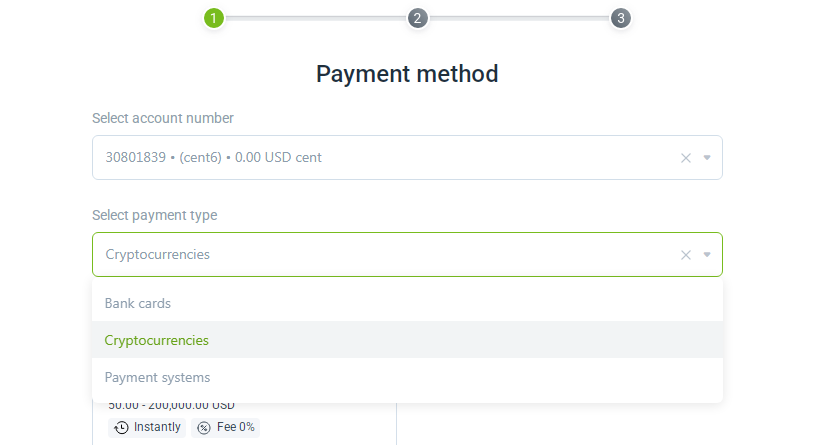Click the 50.00 - 200,000.00 USD limit text
Screen dimensions: 837x445
(x=171, y=406)
